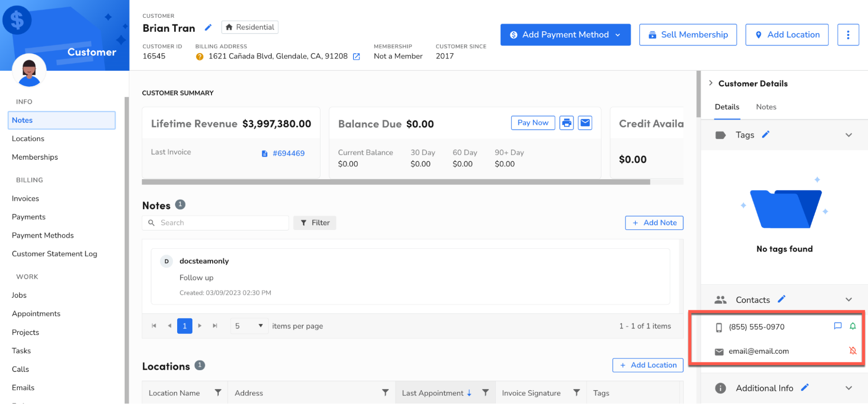The width and height of the screenshot is (868, 404).
Task: Click the Sell Membership button
Action: point(688,35)
